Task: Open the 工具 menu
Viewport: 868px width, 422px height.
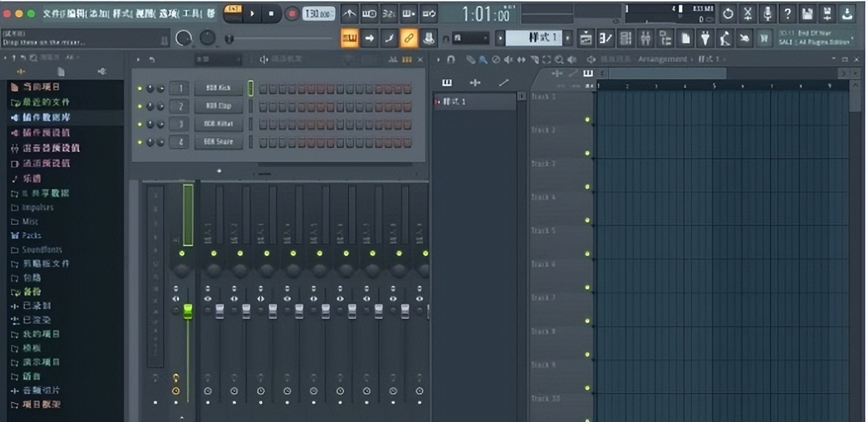Action: [189, 13]
